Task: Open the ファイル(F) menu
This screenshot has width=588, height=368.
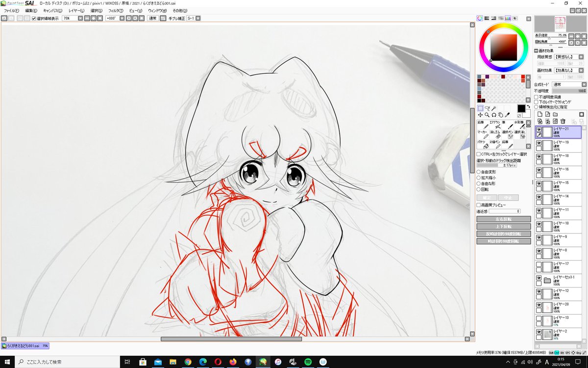Action: click(11, 10)
